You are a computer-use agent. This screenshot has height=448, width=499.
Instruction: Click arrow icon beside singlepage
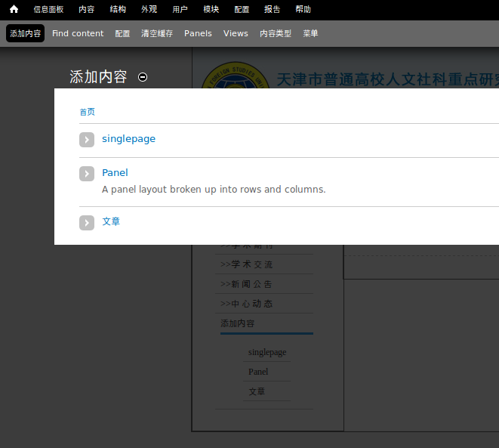[87, 140]
